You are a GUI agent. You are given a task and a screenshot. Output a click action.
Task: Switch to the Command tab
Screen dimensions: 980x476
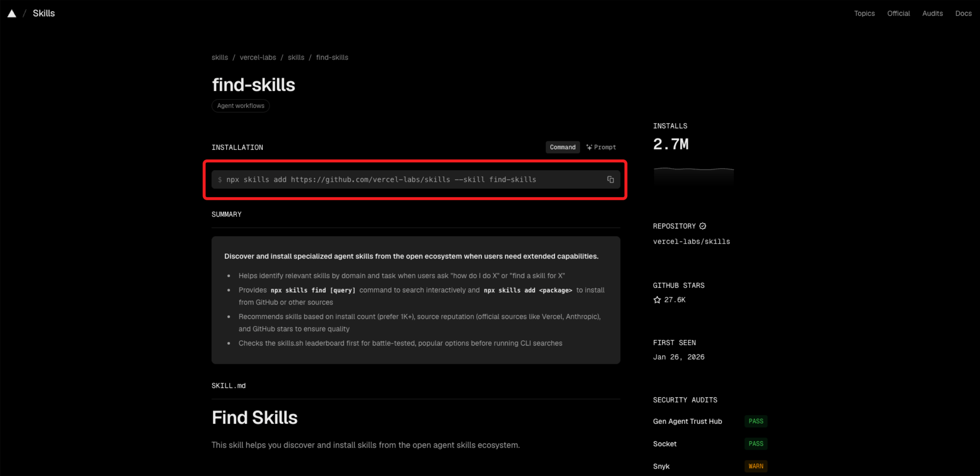coord(562,147)
